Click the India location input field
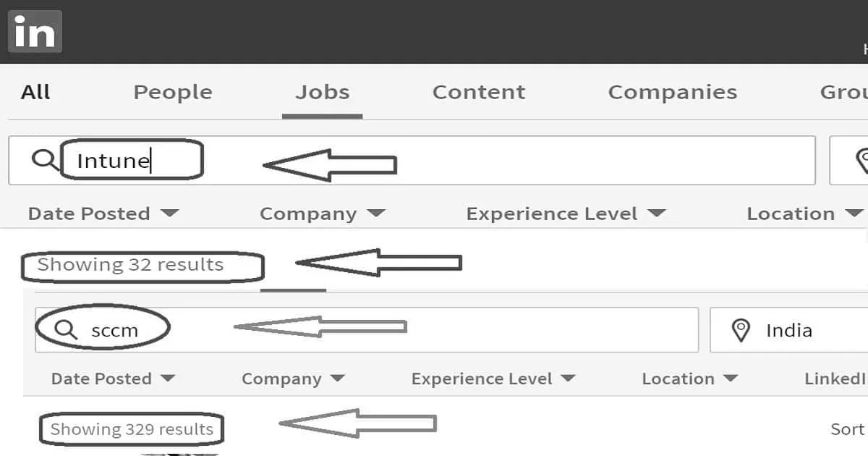The image size is (868, 456). pos(788,329)
